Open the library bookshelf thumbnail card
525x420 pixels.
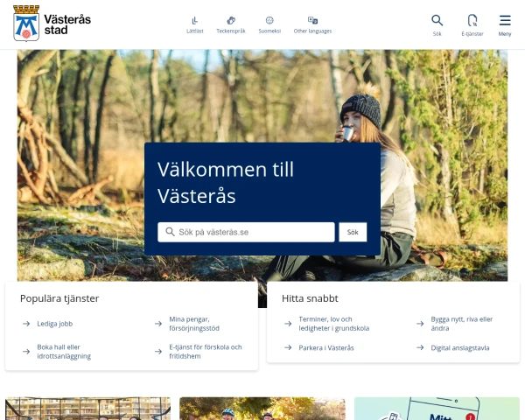pos(87,409)
